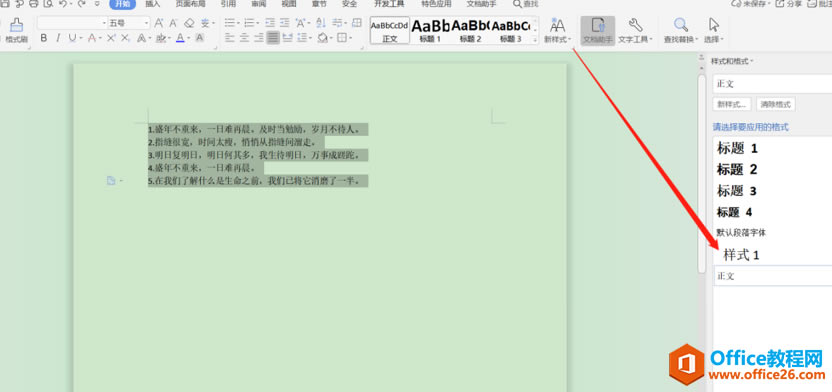
Task: Click the sort A-Z icon
Action: pyautogui.click(x=320, y=23)
